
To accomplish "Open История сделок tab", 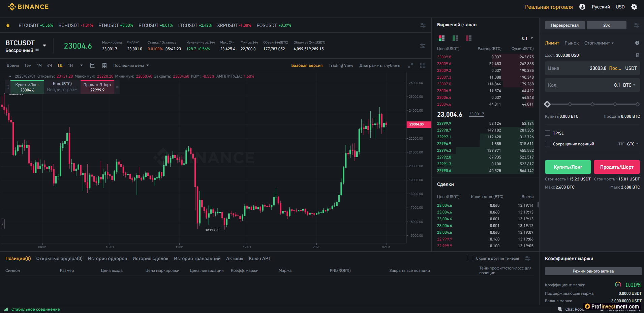I will pos(150,258).
